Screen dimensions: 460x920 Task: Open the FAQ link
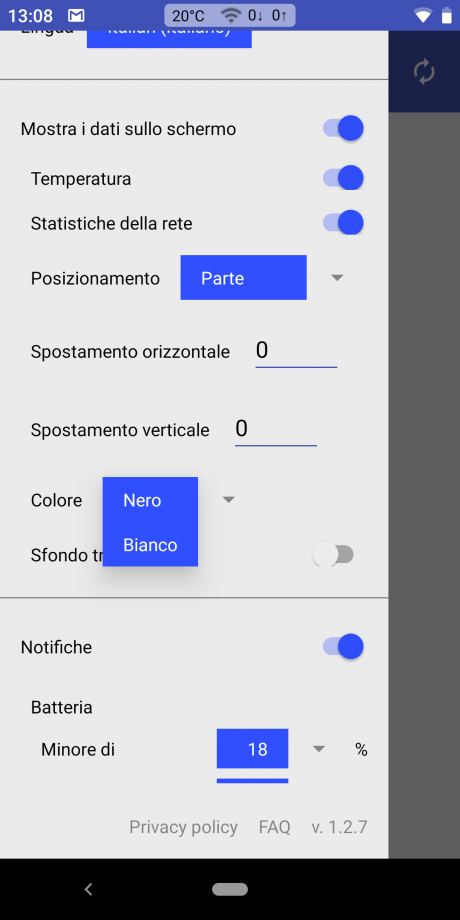(x=275, y=827)
